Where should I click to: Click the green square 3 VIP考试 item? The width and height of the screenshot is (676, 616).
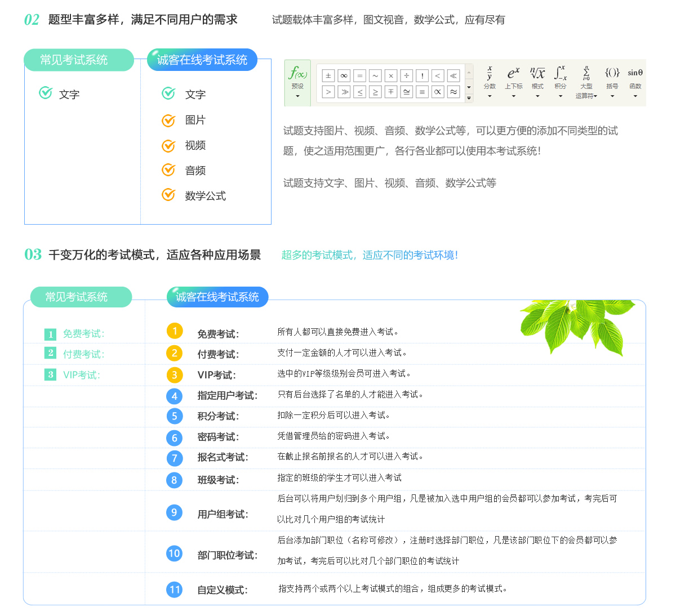(x=72, y=375)
